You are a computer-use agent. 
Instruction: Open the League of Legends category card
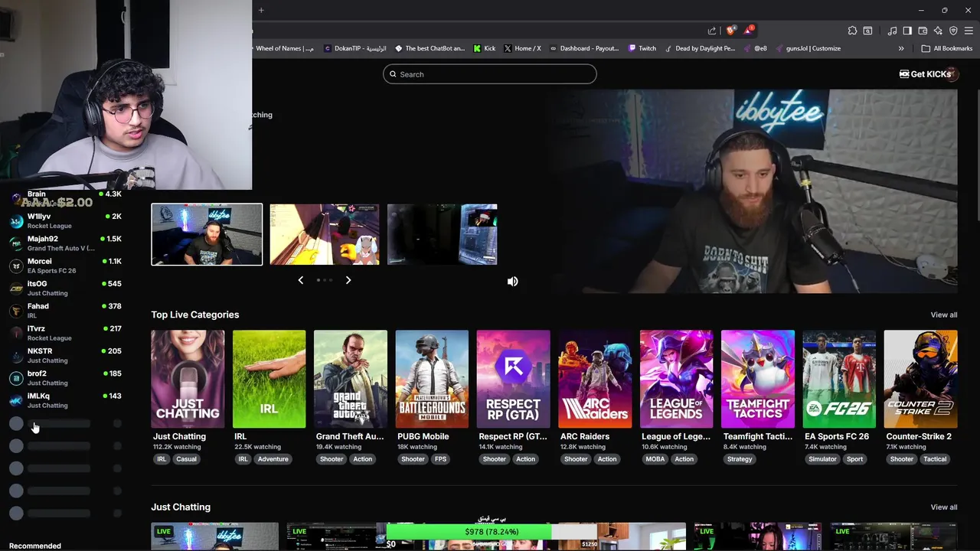tap(676, 379)
